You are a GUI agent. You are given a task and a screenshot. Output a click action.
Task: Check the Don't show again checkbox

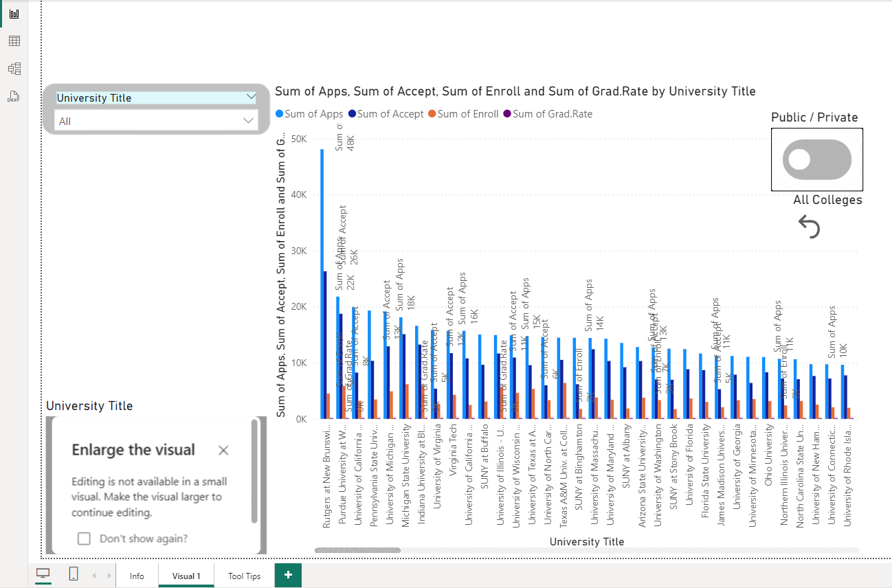(84, 539)
